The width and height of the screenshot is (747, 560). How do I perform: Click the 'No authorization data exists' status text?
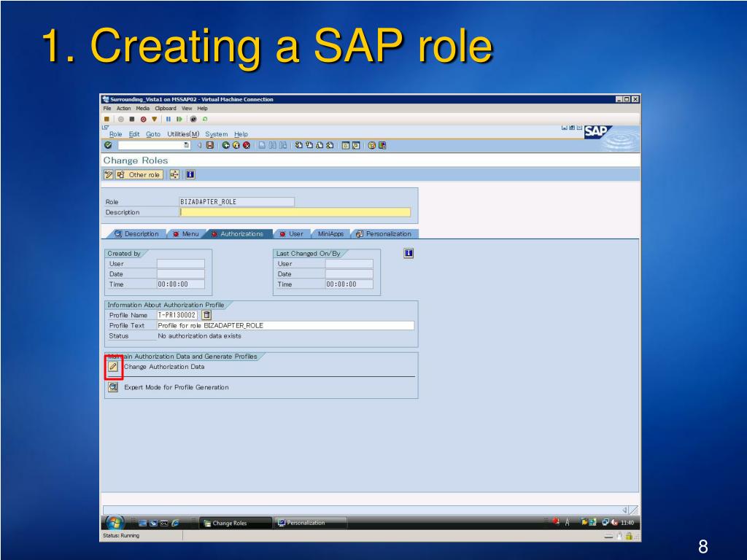pos(200,335)
